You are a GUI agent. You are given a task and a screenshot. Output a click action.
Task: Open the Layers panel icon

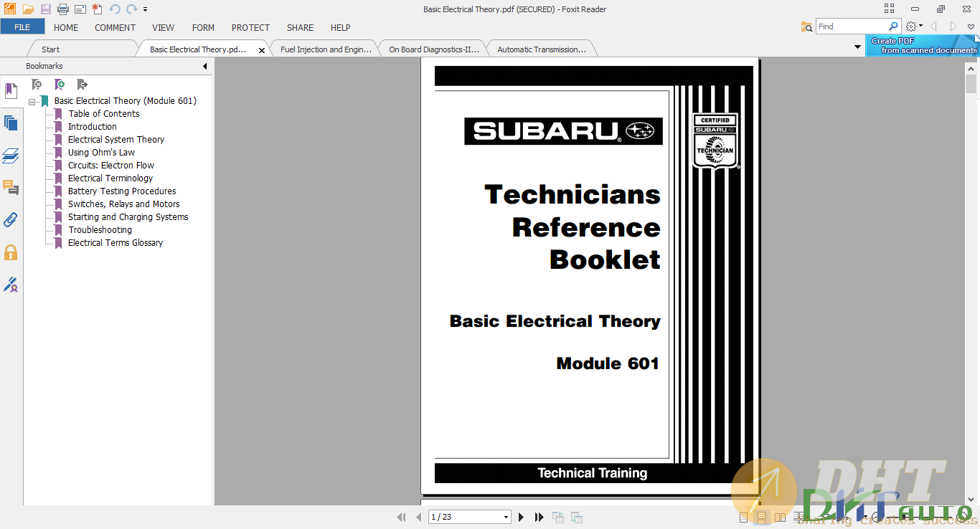[x=11, y=156]
